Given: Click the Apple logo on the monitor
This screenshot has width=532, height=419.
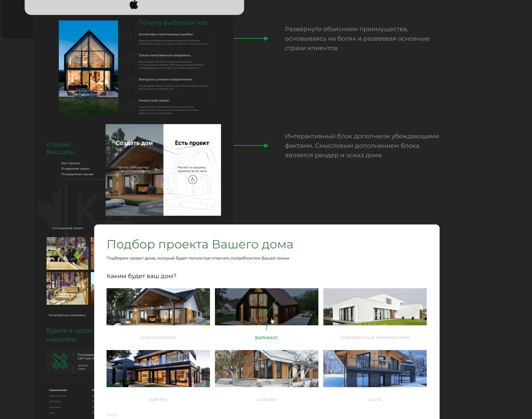Looking at the screenshot, I should [x=134, y=5].
